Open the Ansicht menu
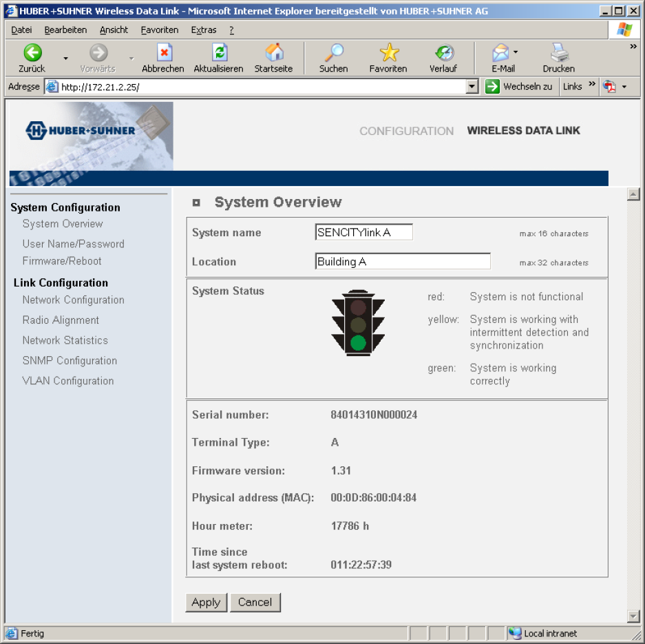This screenshot has width=645, height=644. (x=114, y=30)
